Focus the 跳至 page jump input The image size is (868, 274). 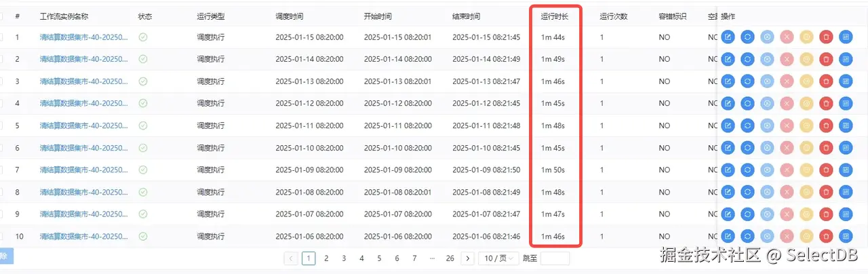pos(555,258)
